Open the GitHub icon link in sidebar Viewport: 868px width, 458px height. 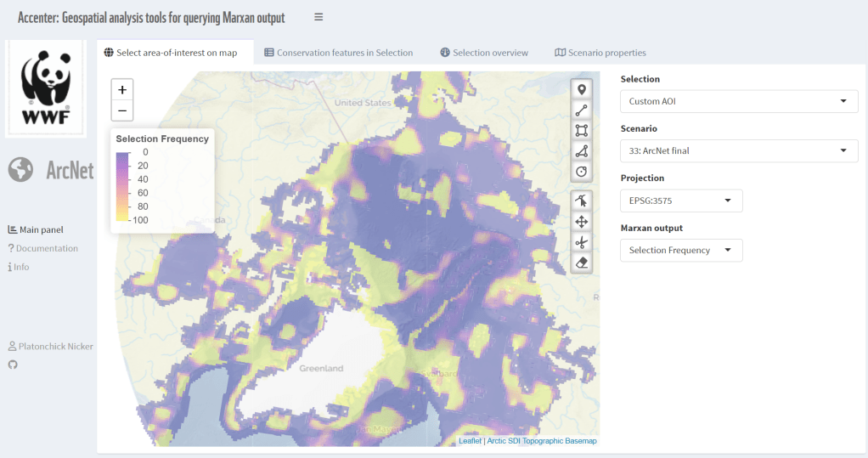tap(13, 365)
